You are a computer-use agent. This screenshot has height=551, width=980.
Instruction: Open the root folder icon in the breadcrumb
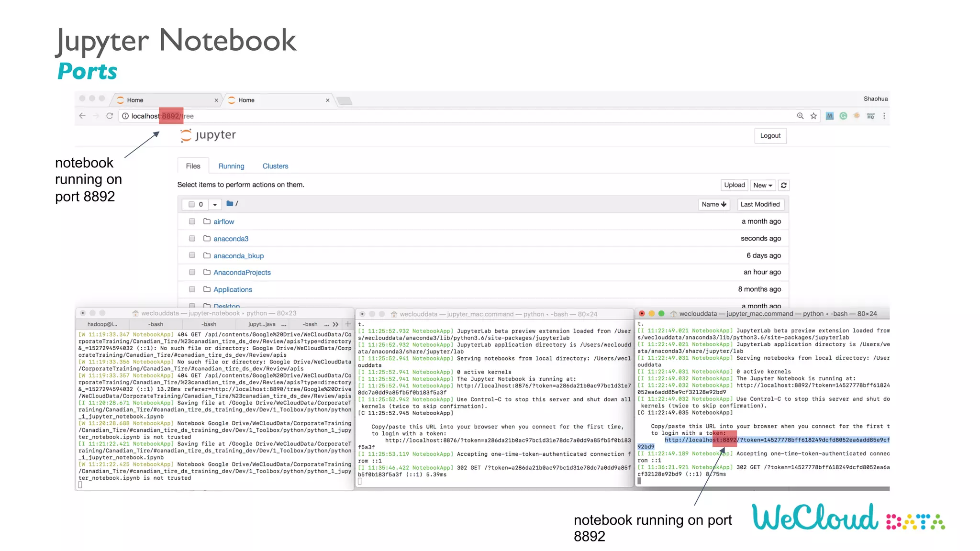click(230, 203)
